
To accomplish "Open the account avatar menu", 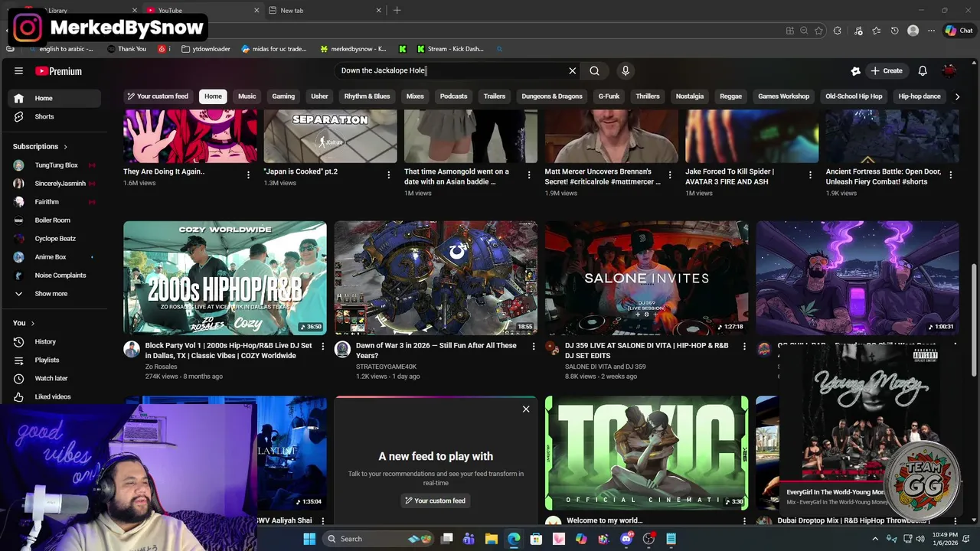I will point(949,70).
